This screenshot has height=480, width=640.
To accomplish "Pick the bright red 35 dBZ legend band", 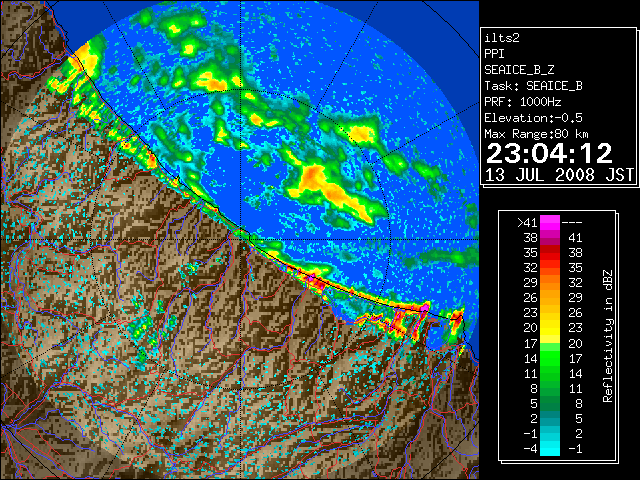I will [x=550, y=253].
